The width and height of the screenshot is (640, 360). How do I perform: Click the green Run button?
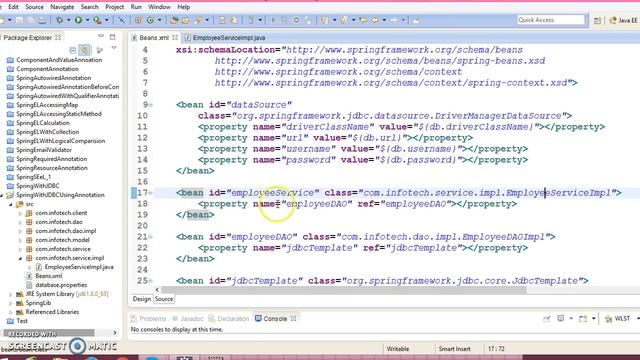(78, 20)
